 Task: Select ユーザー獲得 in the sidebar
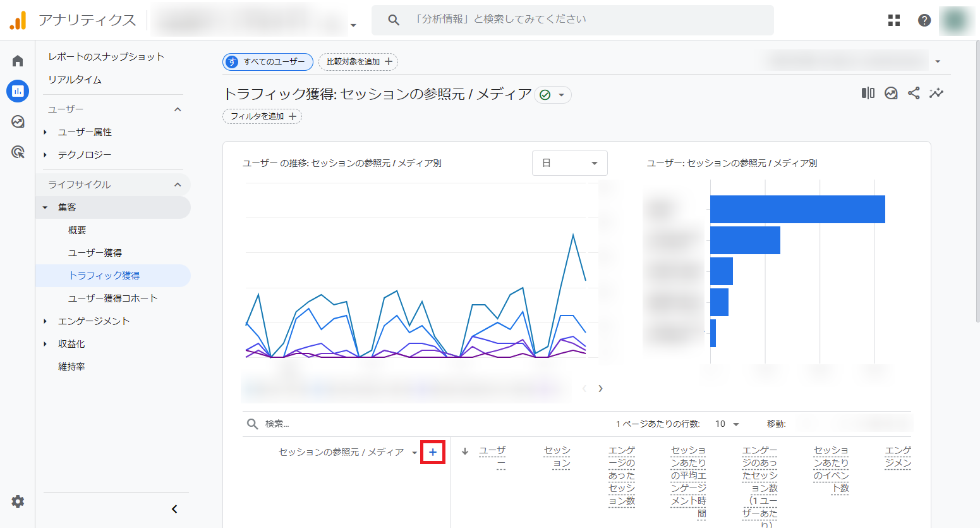tap(95, 253)
